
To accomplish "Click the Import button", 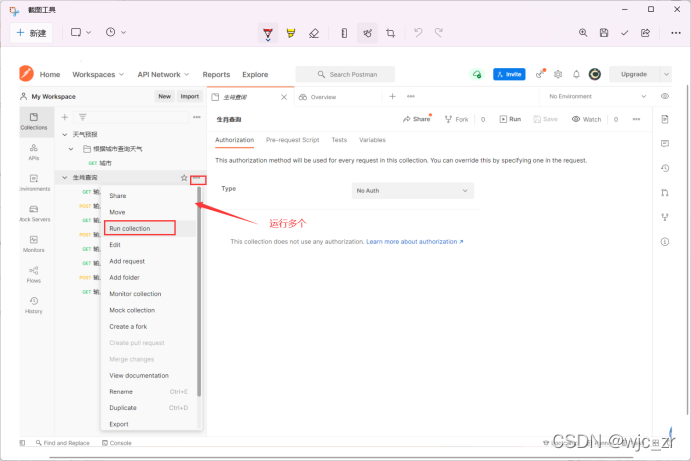I will [189, 96].
